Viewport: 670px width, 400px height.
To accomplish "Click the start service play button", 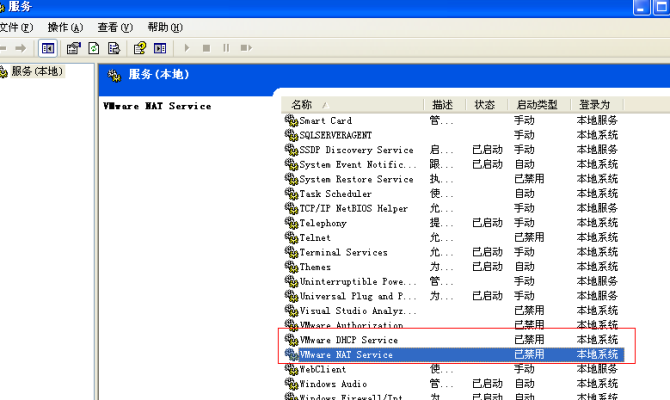I will click(x=187, y=48).
